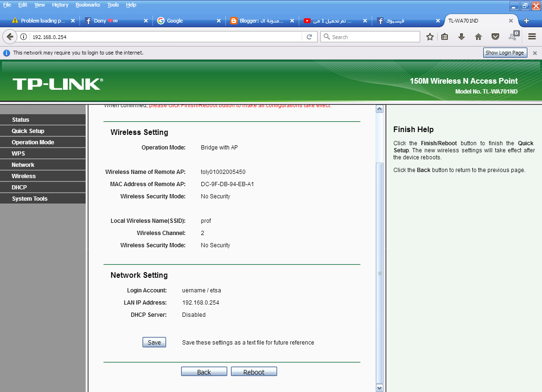Click the Bridge with AP value

click(219, 148)
